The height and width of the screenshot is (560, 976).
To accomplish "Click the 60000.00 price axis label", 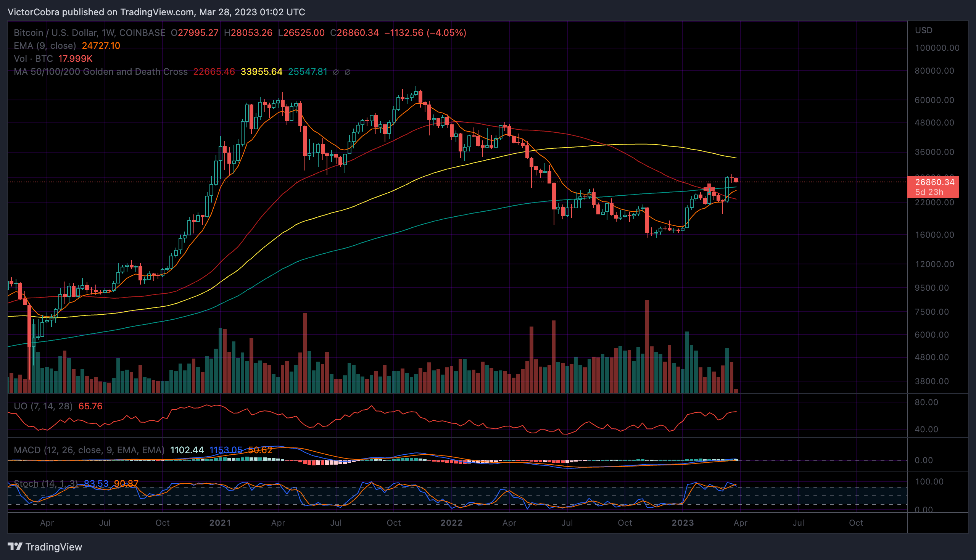I will (934, 100).
